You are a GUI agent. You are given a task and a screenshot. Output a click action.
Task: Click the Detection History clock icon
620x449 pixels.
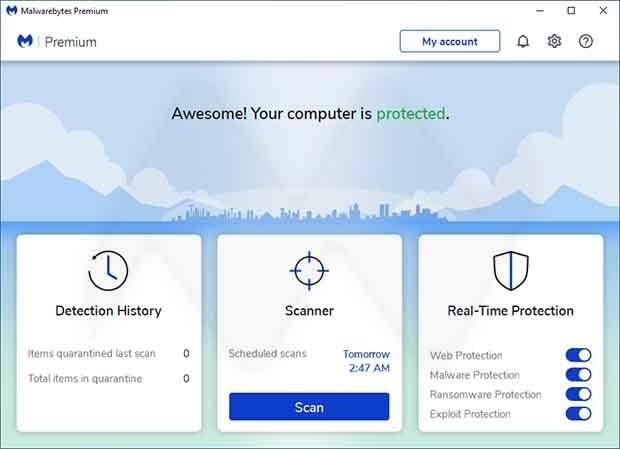108,271
